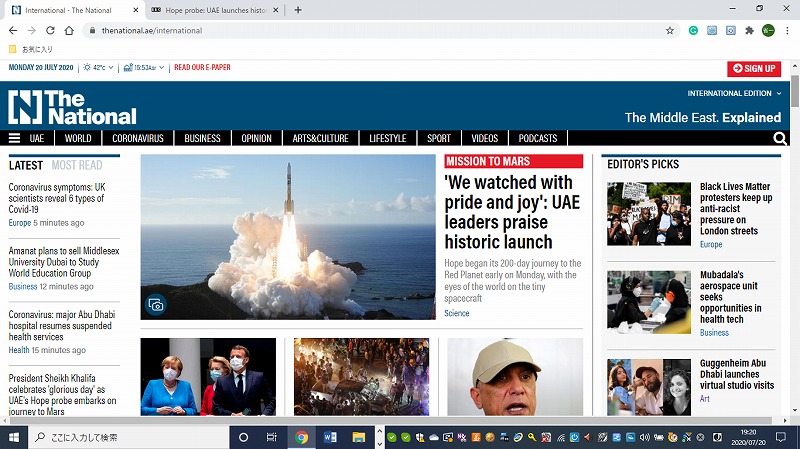Open a new browser tab

(x=298, y=10)
